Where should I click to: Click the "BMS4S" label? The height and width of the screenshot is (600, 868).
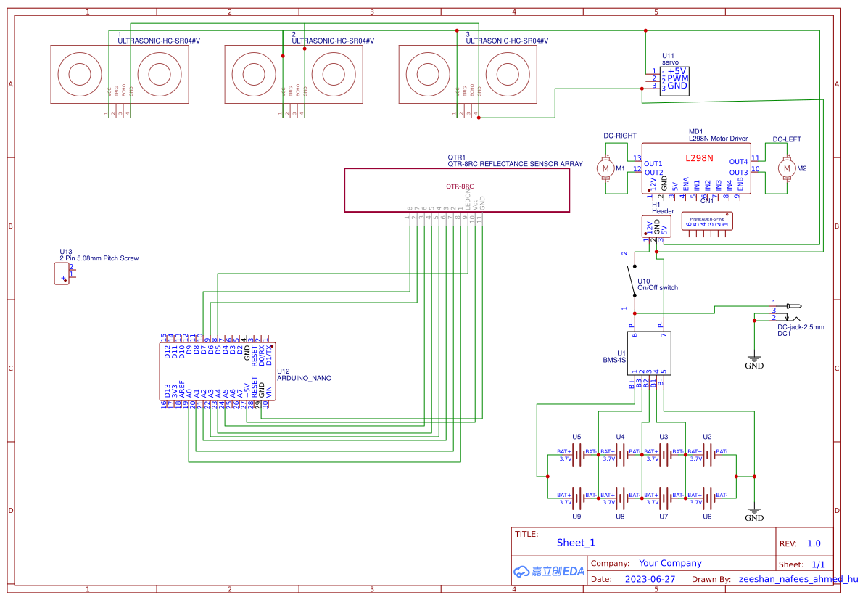pyautogui.click(x=614, y=360)
